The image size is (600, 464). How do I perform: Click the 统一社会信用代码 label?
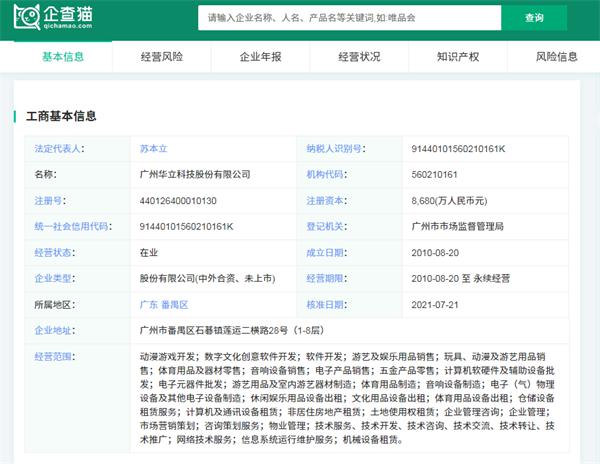tap(72, 226)
